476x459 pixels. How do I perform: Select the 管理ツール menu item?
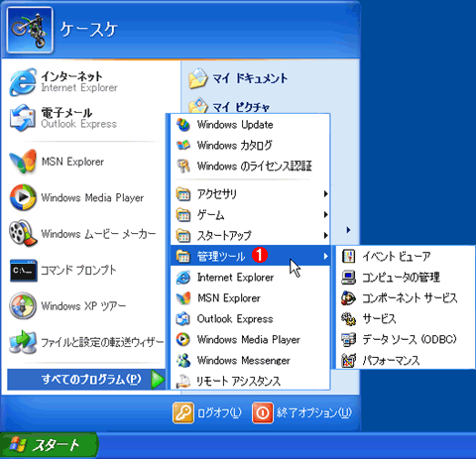click(251, 256)
